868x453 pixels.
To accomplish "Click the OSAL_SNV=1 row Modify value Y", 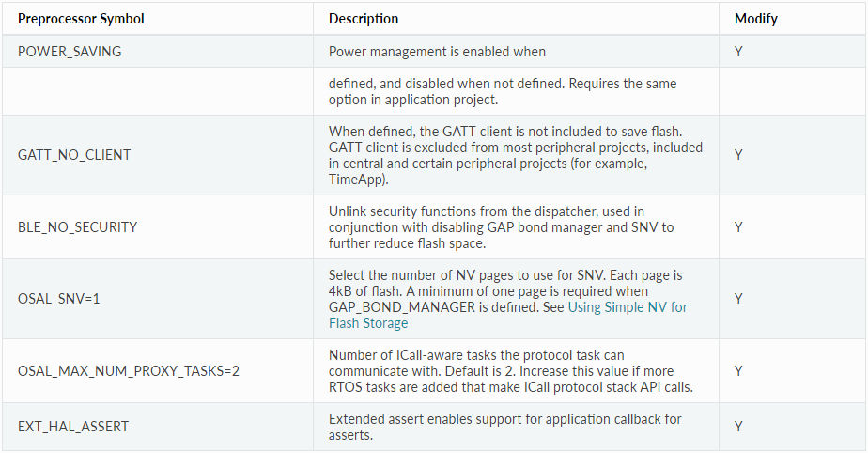I will [738, 299].
